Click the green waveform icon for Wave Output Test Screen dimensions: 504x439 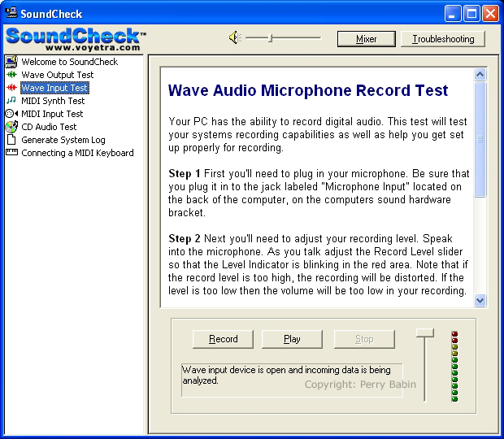click(12, 75)
